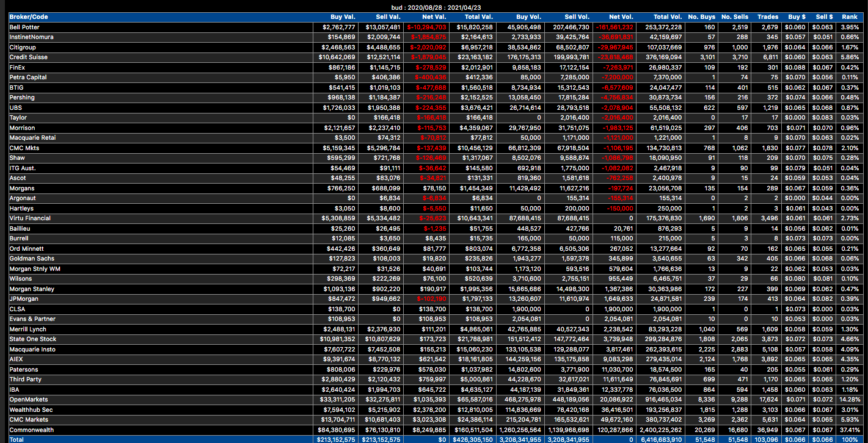Screen dimensions: 868x443
Task: Select the Macquarie Retai broker name
Action: pos(32,138)
